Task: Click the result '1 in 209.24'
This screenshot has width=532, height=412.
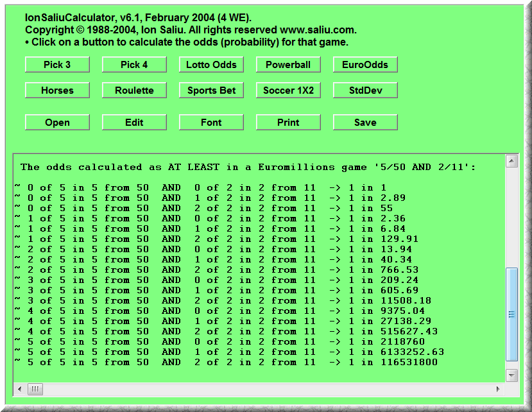Action: click(x=384, y=280)
